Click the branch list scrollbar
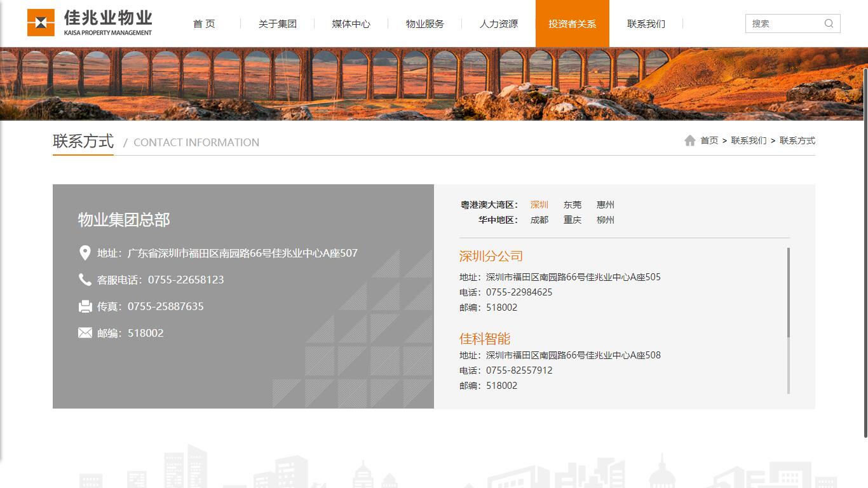Viewport: 868px width, 488px height. point(789,292)
